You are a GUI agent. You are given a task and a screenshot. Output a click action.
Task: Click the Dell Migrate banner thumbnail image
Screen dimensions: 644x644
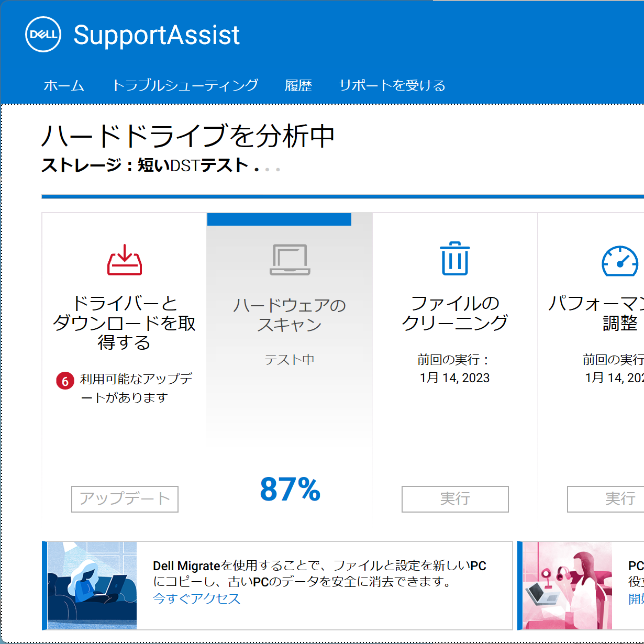tap(92, 585)
